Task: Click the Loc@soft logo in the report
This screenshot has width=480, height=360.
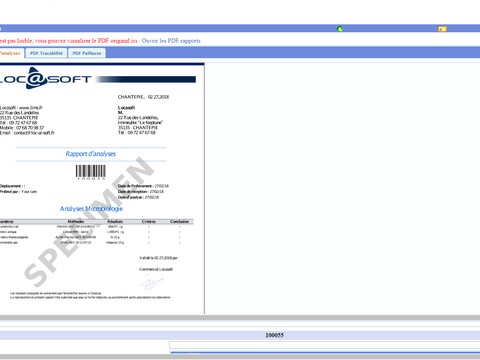Action: [45, 79]
